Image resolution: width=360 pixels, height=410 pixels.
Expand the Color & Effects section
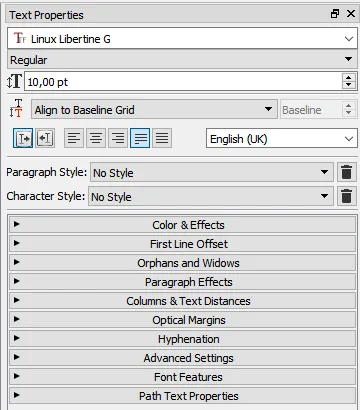click(x=182, y=225)
